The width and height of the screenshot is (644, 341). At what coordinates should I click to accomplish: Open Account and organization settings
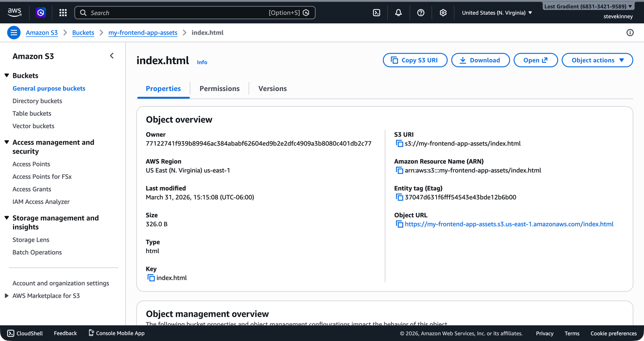click(x=61, y=283)
